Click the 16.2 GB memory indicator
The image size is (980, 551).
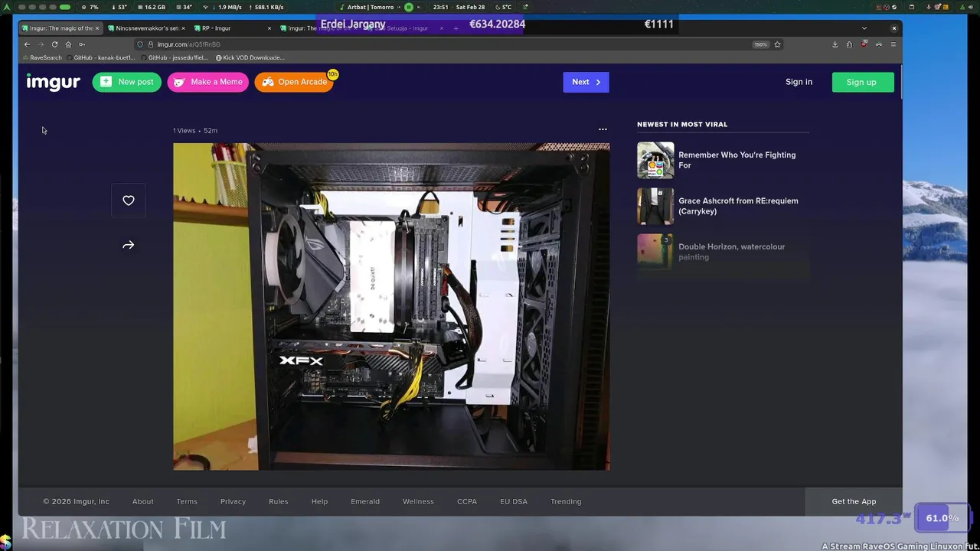pyautogui.click(x=151, y=7)
